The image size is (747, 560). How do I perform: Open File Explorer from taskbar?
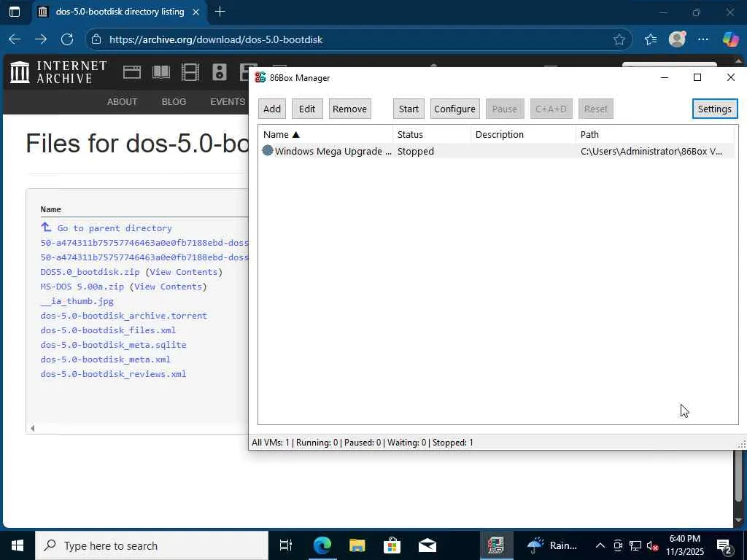(x=357, y=545)
